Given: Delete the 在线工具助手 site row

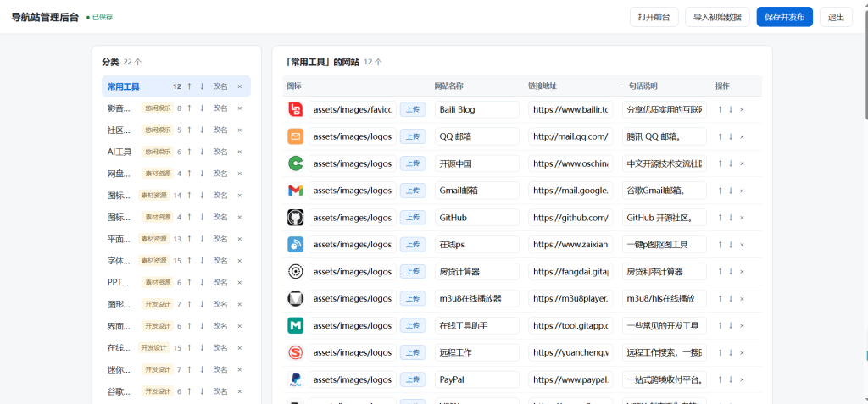Looking at the screenshot, I should coord(742,325).
